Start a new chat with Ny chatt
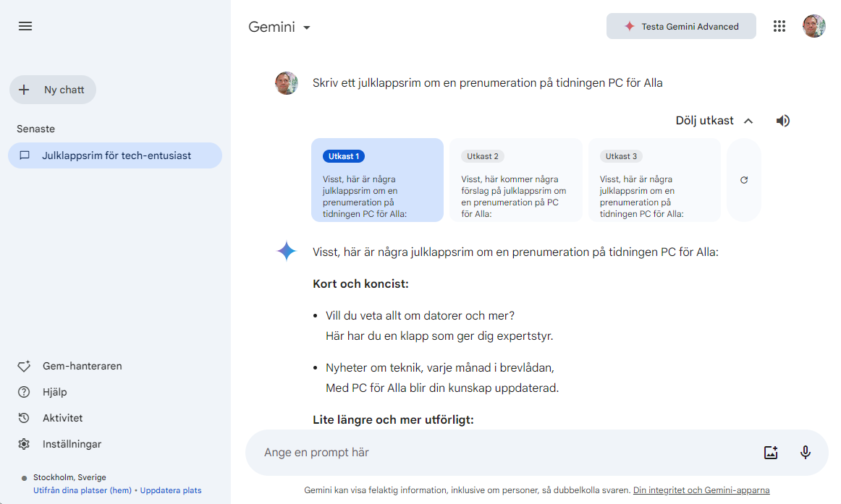 tap(53, 90)
